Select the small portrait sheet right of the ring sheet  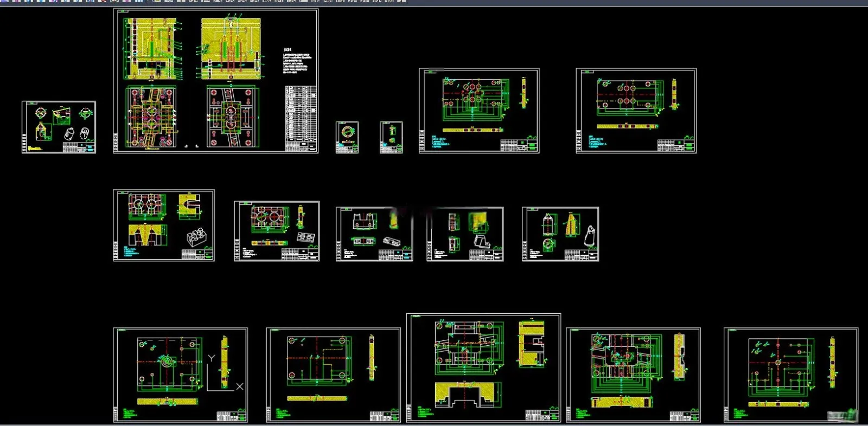(391, 137)
